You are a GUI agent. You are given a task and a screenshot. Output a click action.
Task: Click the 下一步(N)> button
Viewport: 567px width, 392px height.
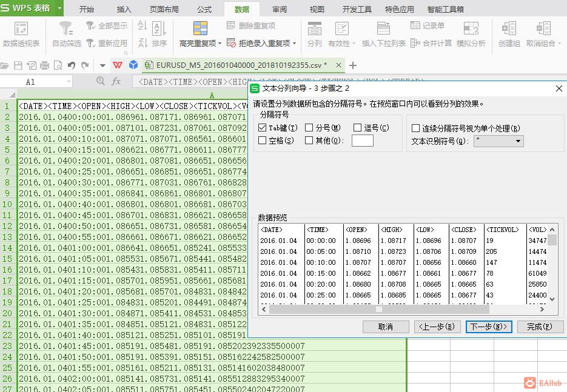[x=489, y=327]
